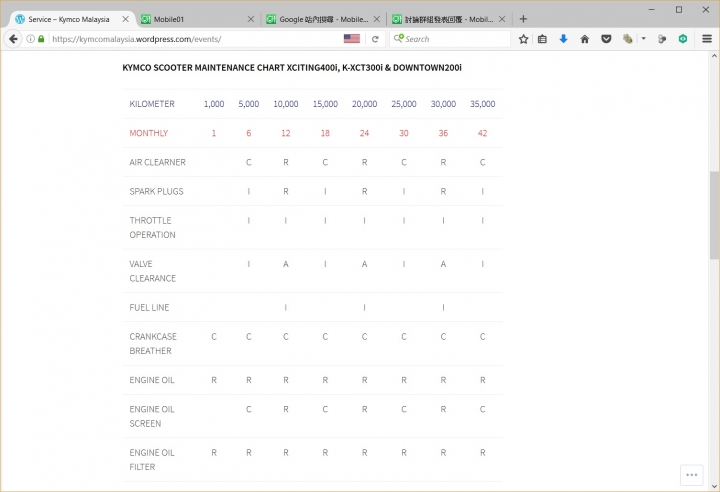Screen dimensions: 720x492
Task: Click the 35,000 kilometer column header
Action: 483,104
